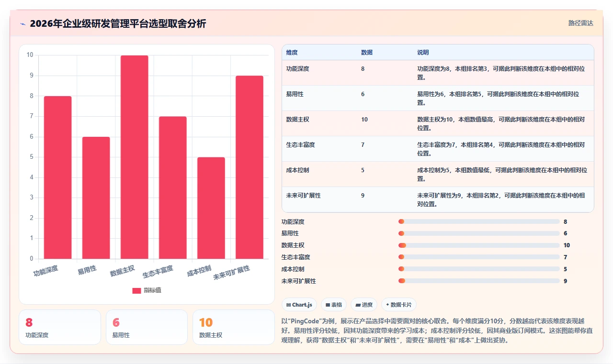Click the 数据主权 bar in the chart
The width and height of the screenshot is (613, 364).
(135, 157)
